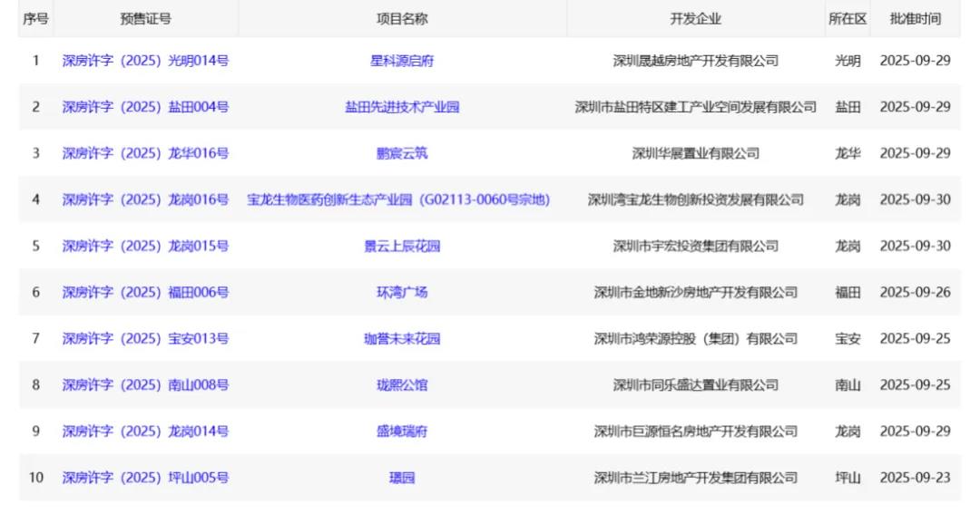
Task: View project 环湾广场
Action: coord(402,292)
